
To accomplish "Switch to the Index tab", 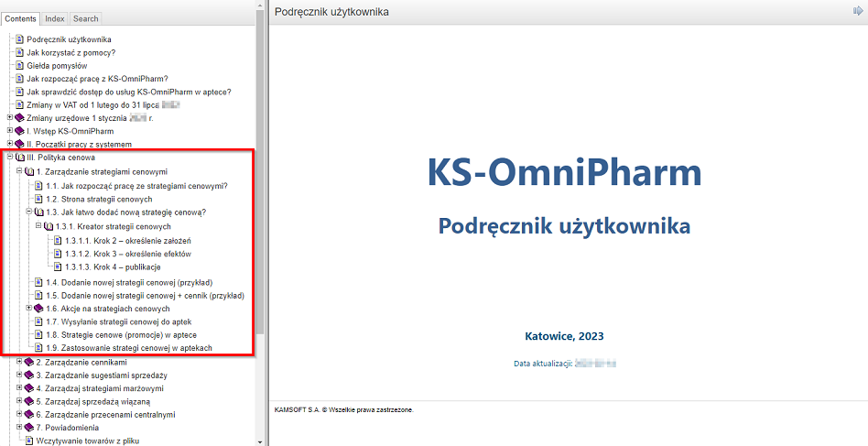I will click(55, 18).
